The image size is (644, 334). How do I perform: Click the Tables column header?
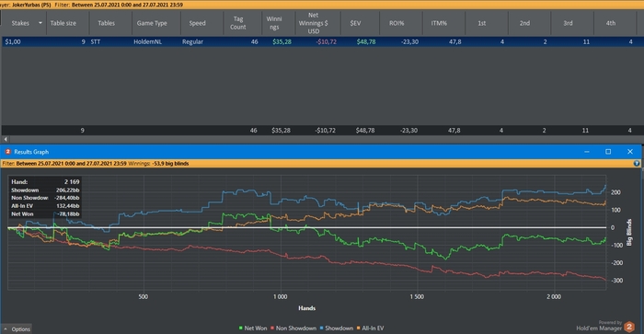coord(107,23)
